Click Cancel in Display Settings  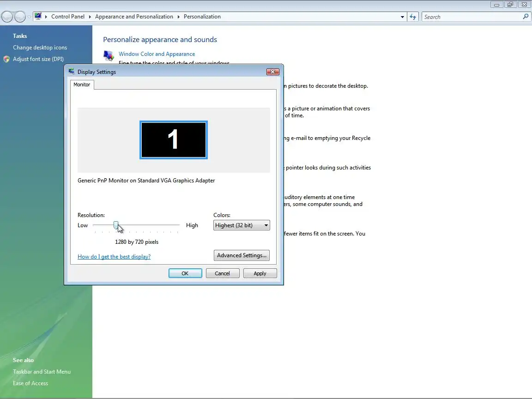(223, 273)
